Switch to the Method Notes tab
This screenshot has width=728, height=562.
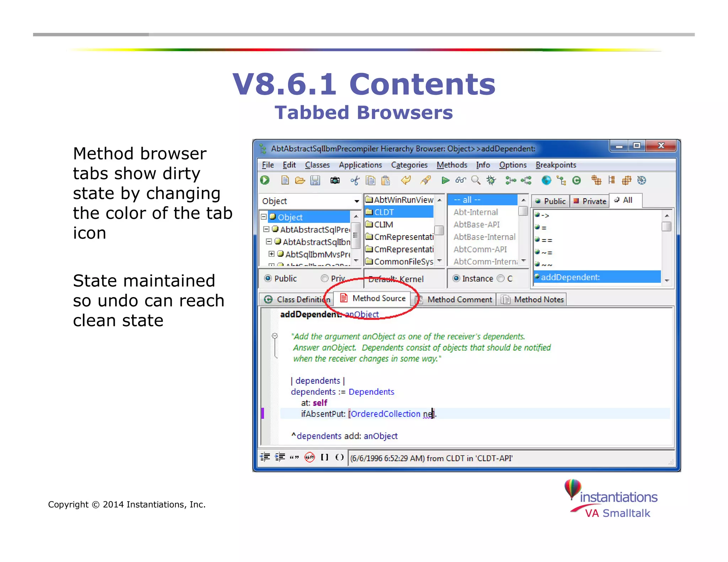tap(532, 299)
